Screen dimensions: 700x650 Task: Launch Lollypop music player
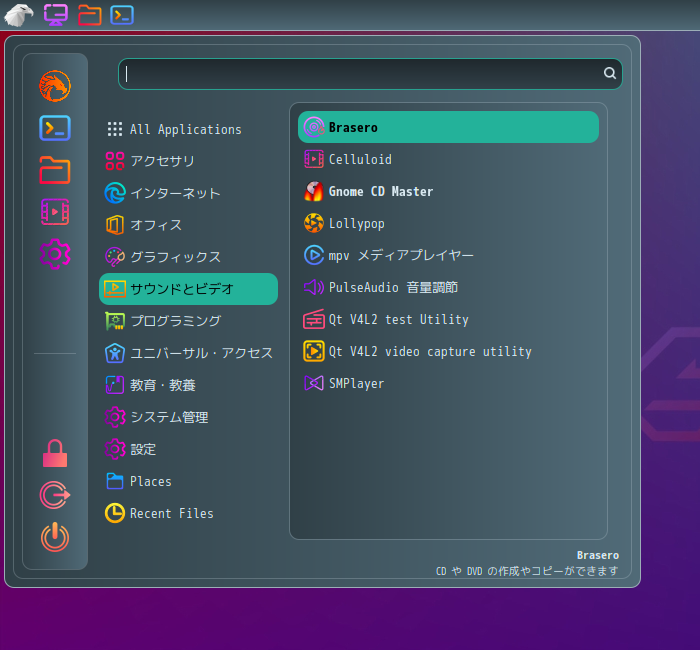coord(448,223)
